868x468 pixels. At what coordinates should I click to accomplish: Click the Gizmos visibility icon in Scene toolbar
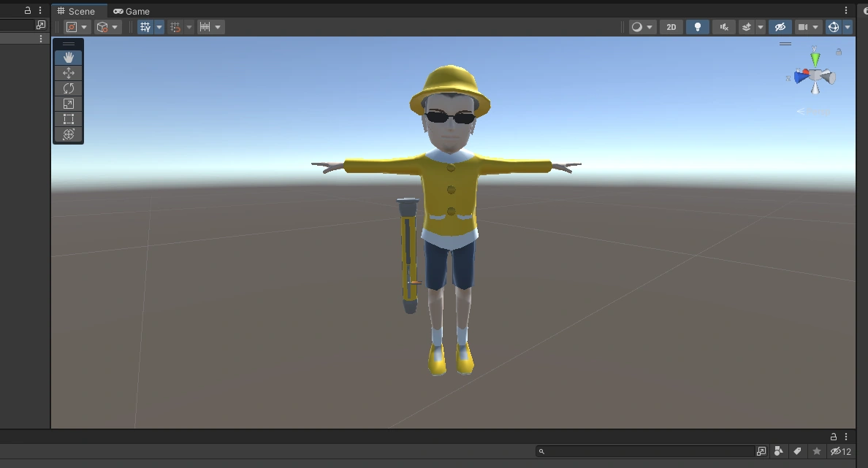click(x=833, y=26)
